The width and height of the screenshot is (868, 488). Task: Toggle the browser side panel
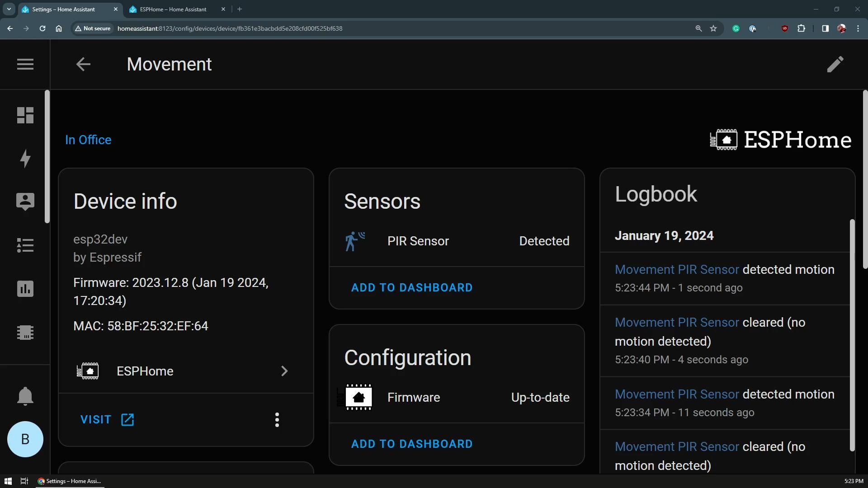(825, 28)
